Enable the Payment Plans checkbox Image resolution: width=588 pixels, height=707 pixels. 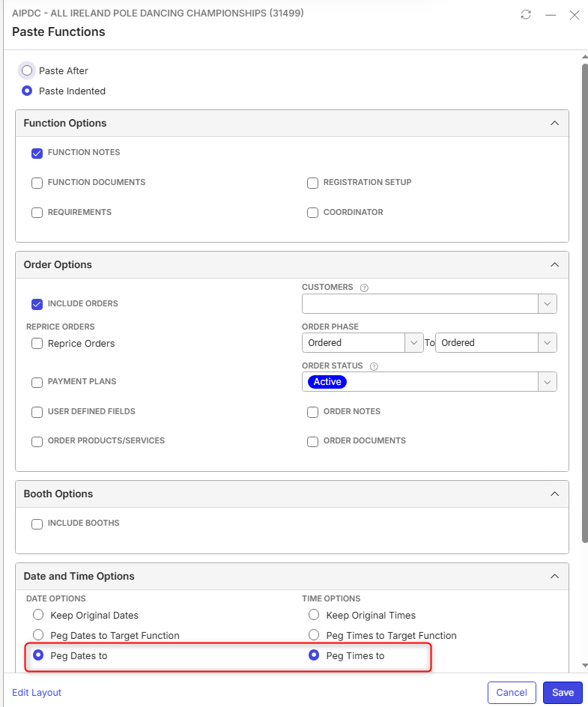(37, 383)
